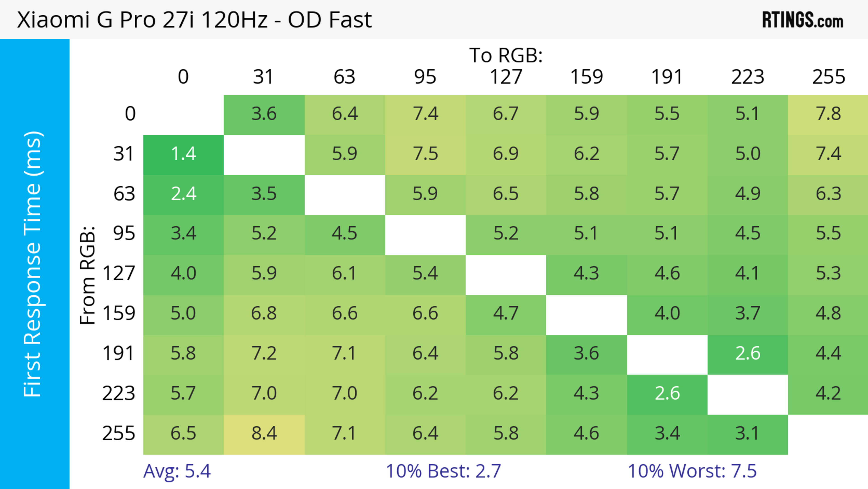868x489 pixels.
Task: Click the First Response Time (ms) axis label
Action: [33, 264]
